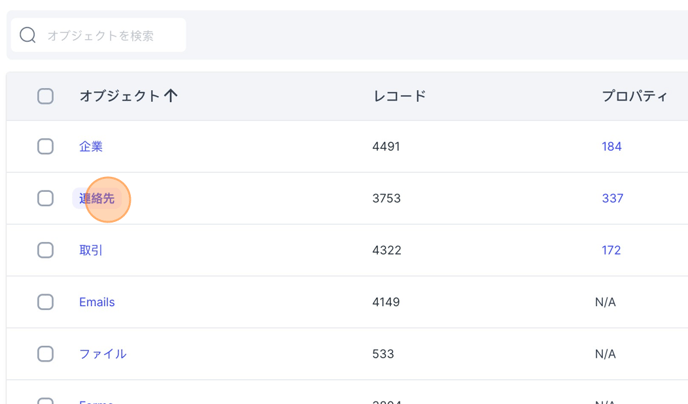Open the 連絡先 object link

97,198
